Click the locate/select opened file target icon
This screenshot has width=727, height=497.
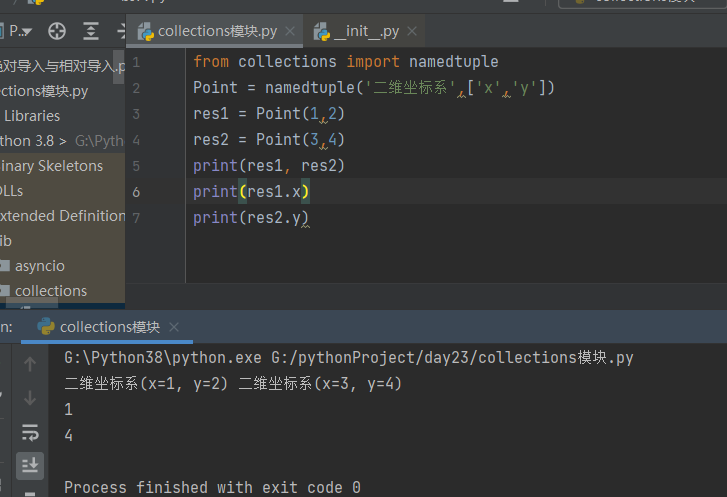(x=57, y=32)
